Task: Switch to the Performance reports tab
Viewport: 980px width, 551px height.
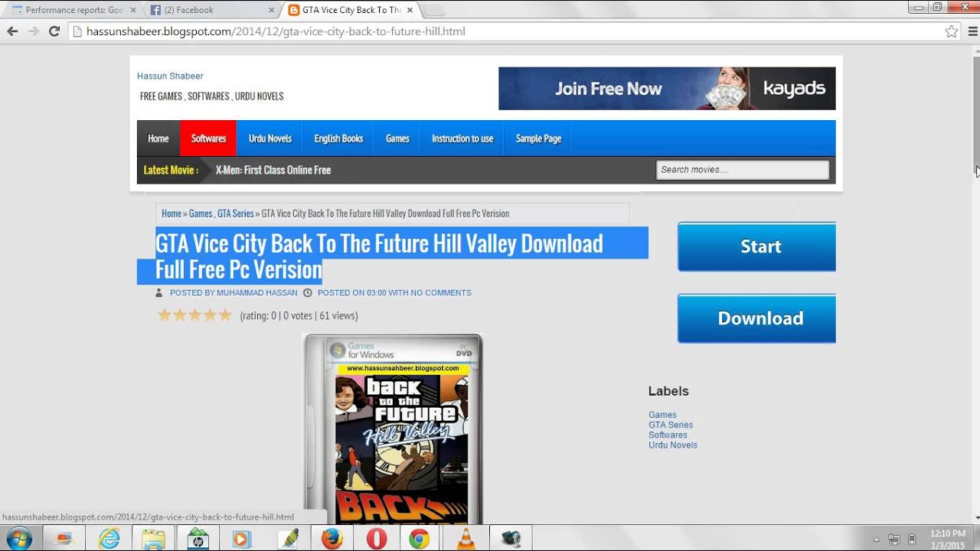Action: 73,10
